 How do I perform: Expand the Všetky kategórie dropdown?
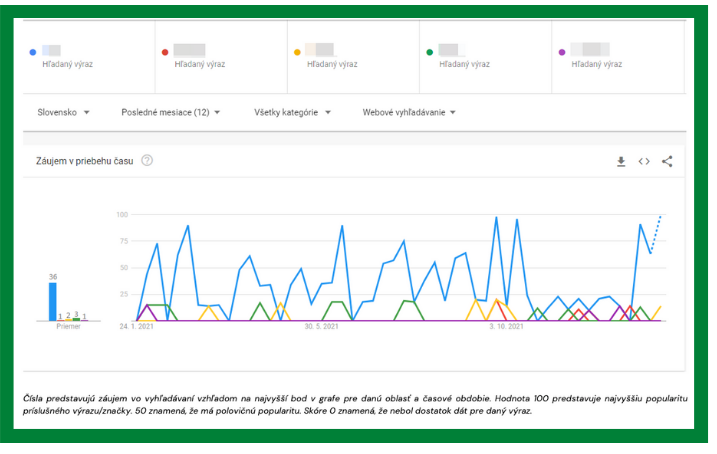click(x=292, y=112)
